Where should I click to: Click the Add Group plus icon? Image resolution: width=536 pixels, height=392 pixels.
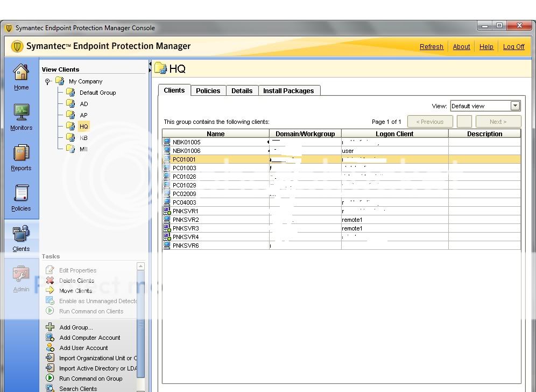pyautogui.click(x=50, y=327)
